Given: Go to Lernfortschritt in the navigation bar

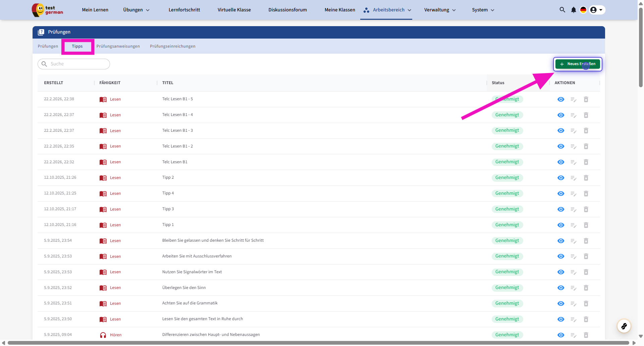Looking at the screenshot, I should [x=184, y=10].
